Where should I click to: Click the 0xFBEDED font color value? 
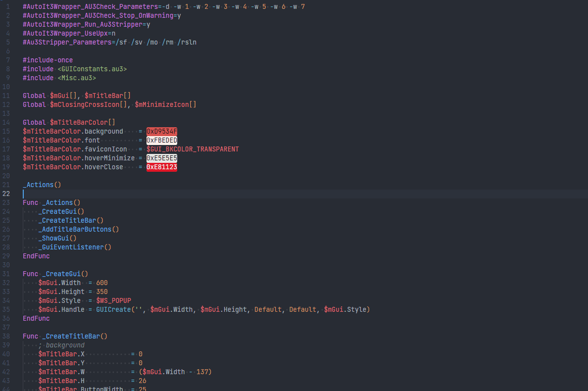tap(161, 140)
